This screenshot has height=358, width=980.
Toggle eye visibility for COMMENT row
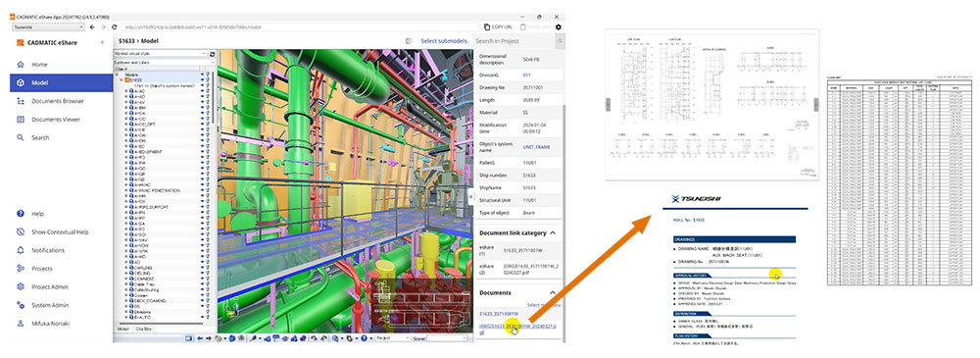coord(203,279)
